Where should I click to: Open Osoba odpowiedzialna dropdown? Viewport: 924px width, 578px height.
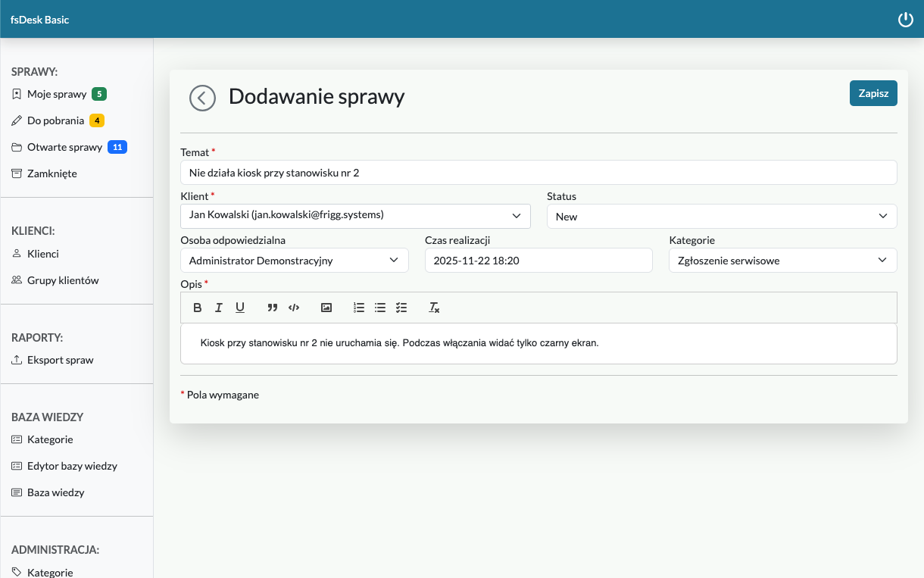(294, 261)
